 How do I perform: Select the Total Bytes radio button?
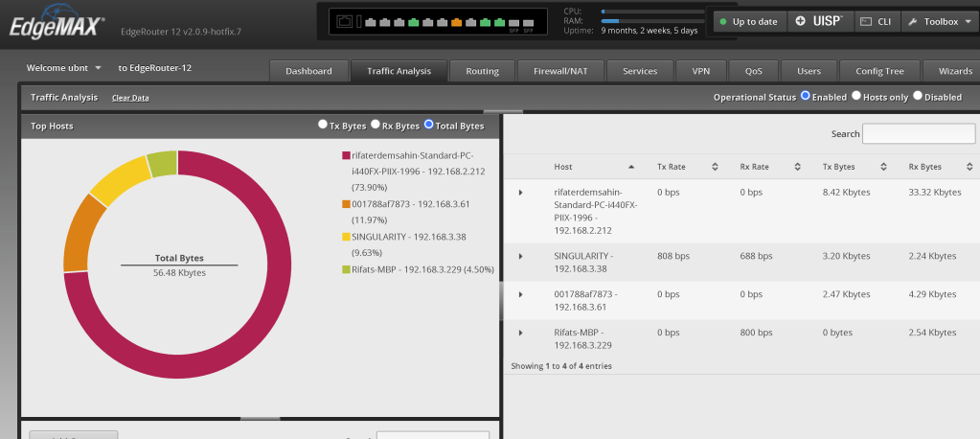(x=428, y=125)
